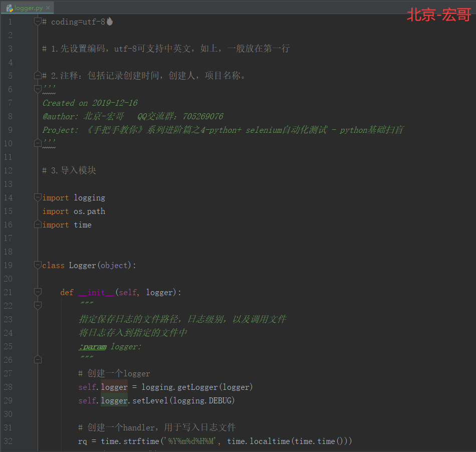Click the QQ group number 705269076
This screenshot has width=476, height=452.
203,117
